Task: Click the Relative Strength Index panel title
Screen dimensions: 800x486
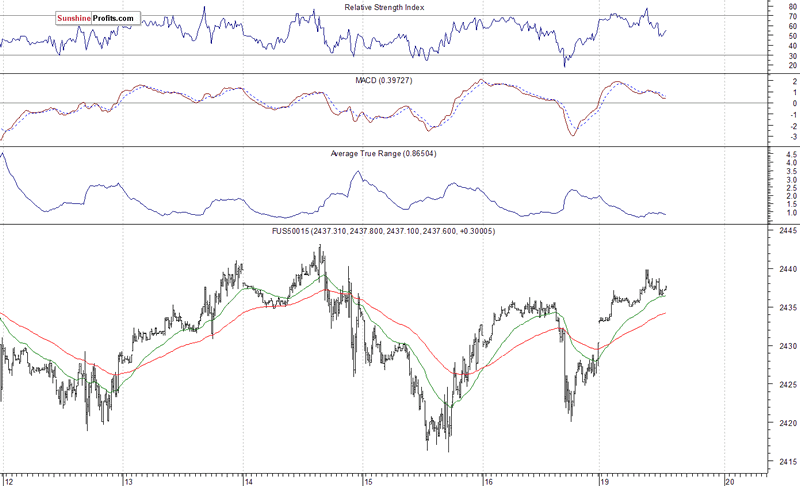Action: pos(384,8)
